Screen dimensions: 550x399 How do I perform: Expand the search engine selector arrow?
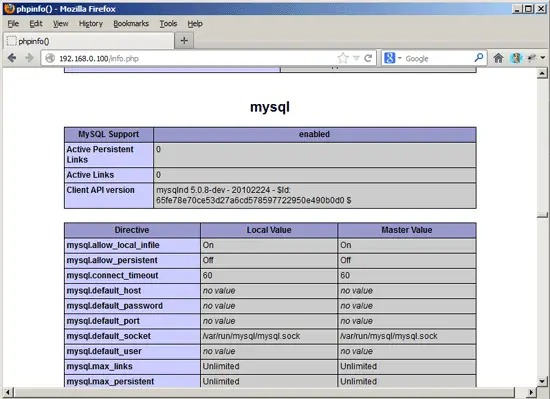(x=400, y=58)
